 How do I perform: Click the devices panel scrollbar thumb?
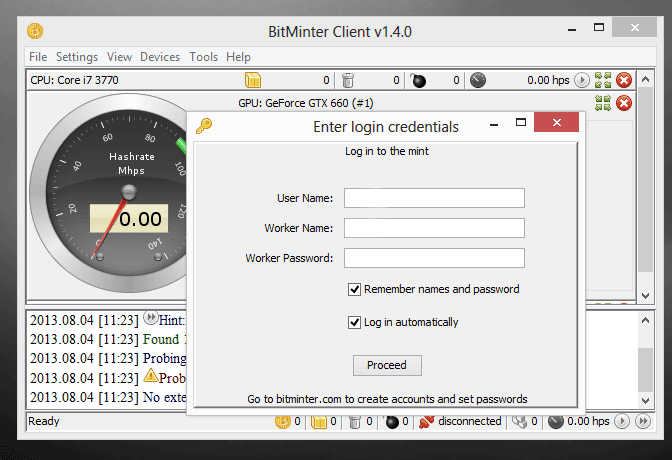click(x=645, y=179)
